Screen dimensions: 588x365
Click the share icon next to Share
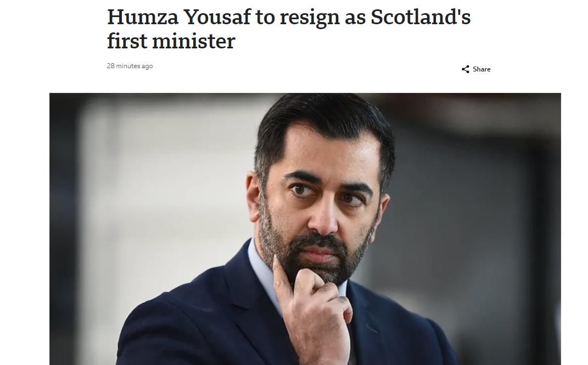pos(466,69)
